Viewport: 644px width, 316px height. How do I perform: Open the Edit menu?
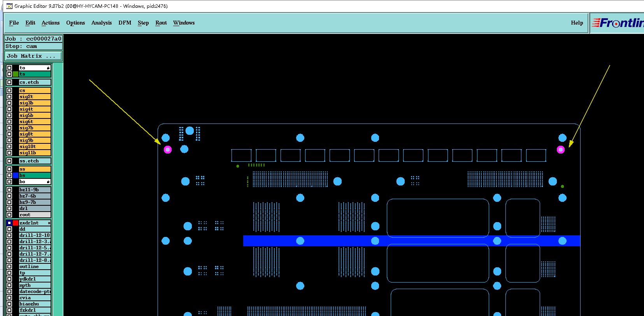30,23
